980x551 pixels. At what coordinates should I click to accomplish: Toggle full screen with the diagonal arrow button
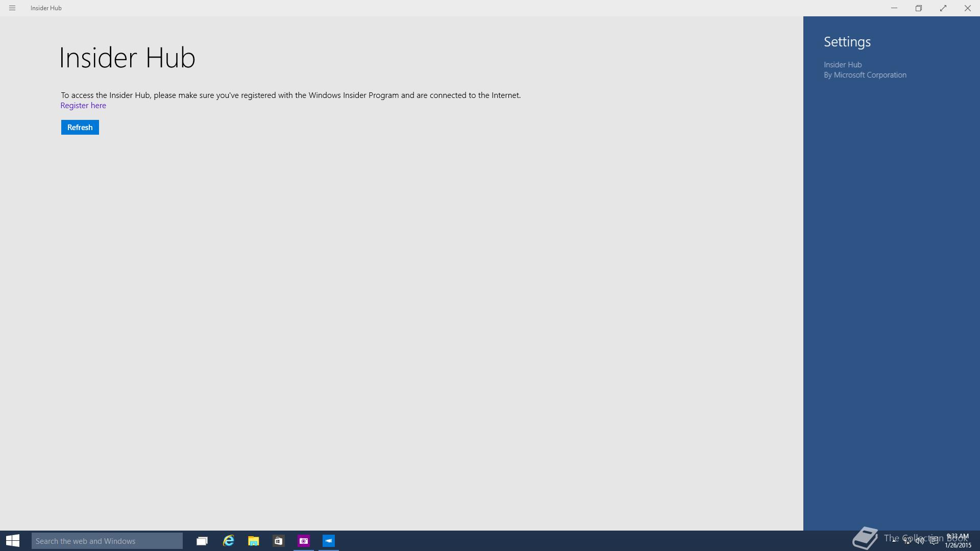coord(943,8)
